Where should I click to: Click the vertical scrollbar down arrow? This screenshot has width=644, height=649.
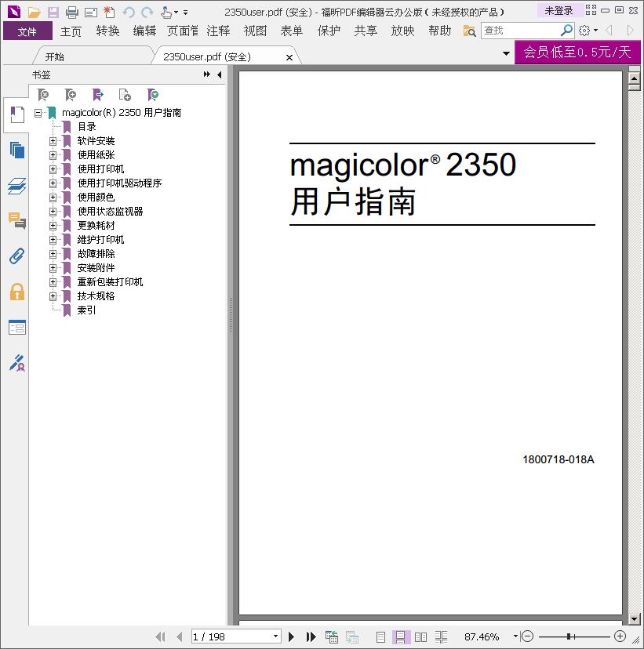(x=635, y=619)
